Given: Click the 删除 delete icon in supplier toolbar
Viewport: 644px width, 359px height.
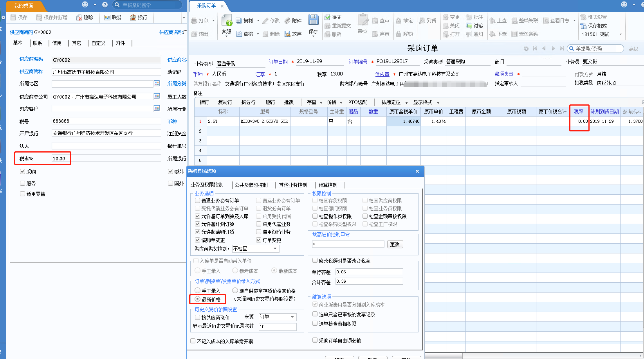Looking at the screenshot, I should click(79, 18).
